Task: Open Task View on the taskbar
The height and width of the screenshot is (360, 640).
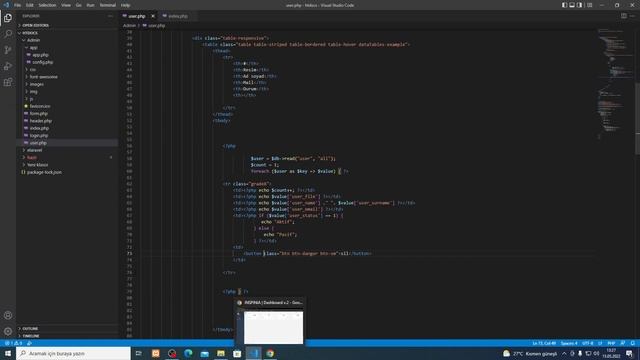Action: tap(139, 353)
